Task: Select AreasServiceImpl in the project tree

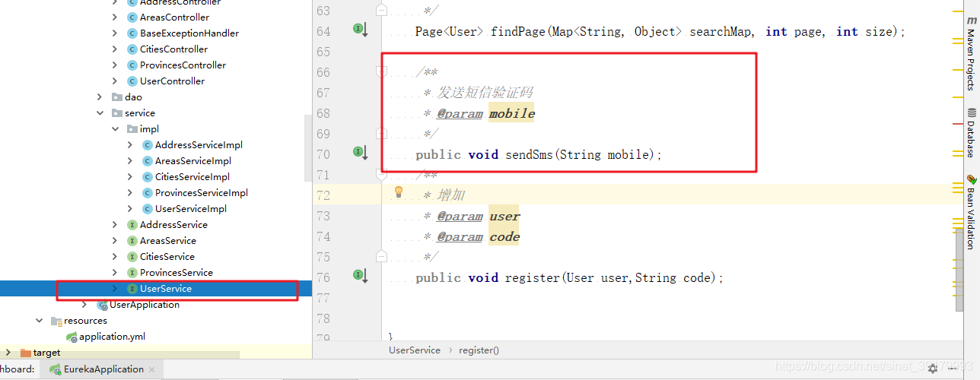Action: pyautogui.click(x=193, y=160)
